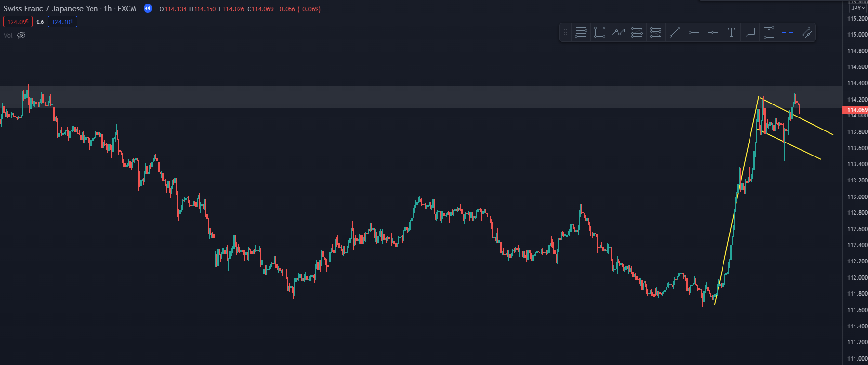Select the horizontal lines favorite drawing tool
The height and width of the screenshot is (365, 868).
pyautogui.click(x=580, y=33)
